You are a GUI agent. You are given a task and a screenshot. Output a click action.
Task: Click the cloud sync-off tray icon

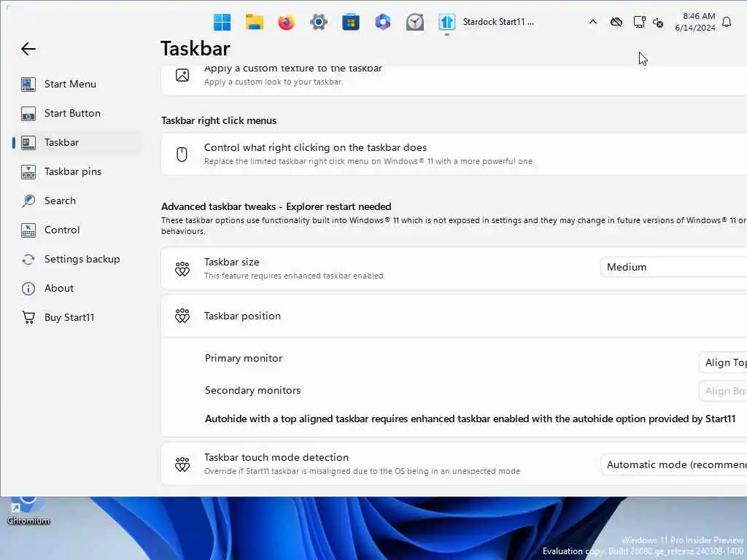pos(616,22)
